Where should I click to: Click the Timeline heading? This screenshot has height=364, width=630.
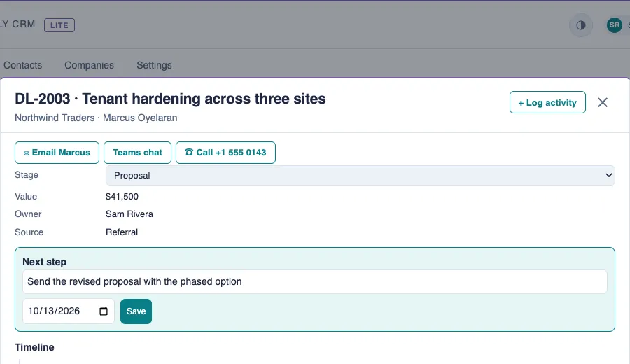[34, 347]
